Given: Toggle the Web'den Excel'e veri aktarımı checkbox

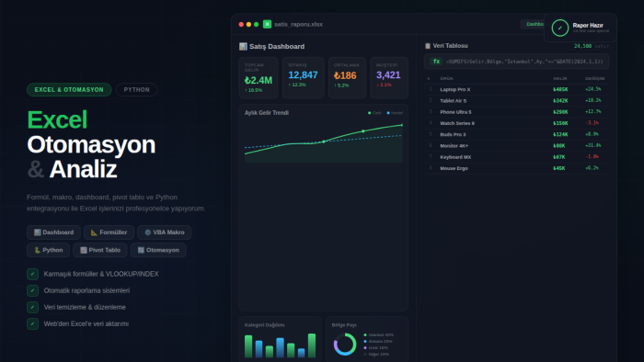Looking at the screenshot, I should [32, 324].
